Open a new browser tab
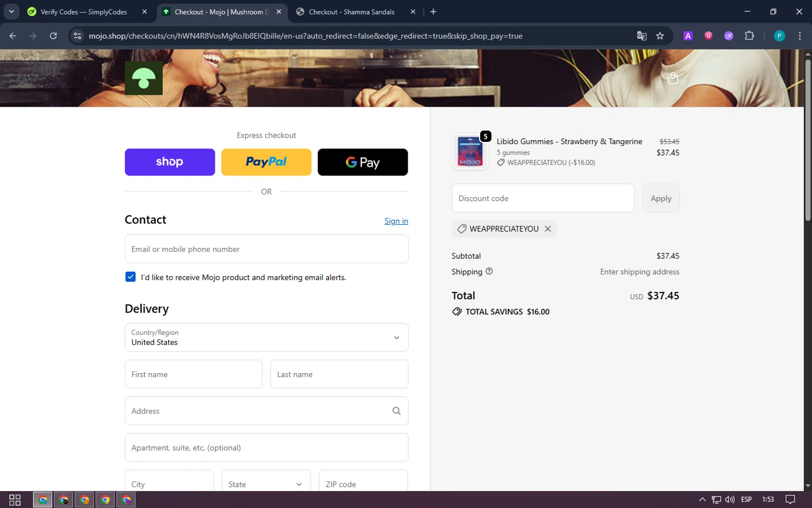 [x=433, y=11]
